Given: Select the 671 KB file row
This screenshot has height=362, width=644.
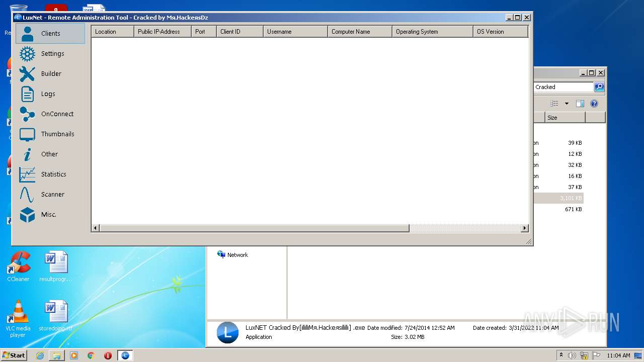Looking at the screenshot, I should point(558,209).
